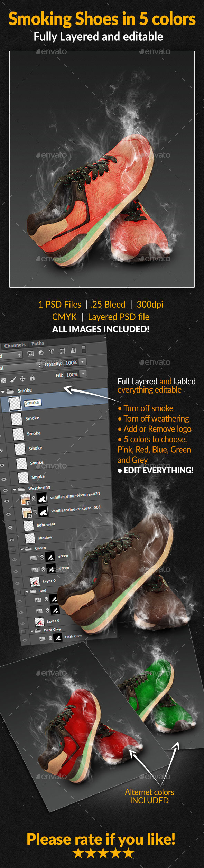Viewport: 204px width, 868px height.
Task: Select the light wear layer name
Action: (46, 525)
